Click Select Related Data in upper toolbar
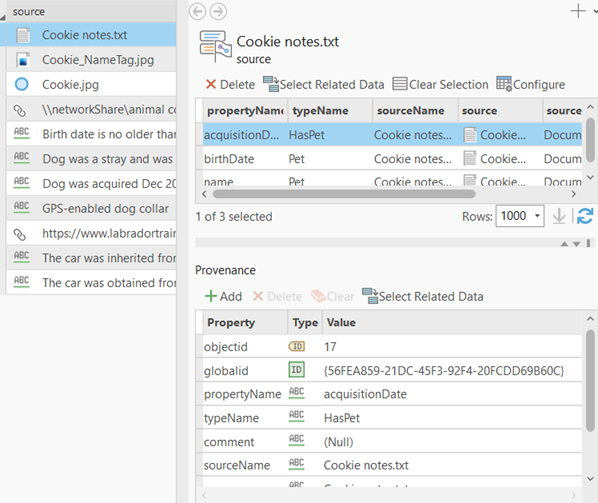Screen dimensions: 598x503 tap(324, 84)
